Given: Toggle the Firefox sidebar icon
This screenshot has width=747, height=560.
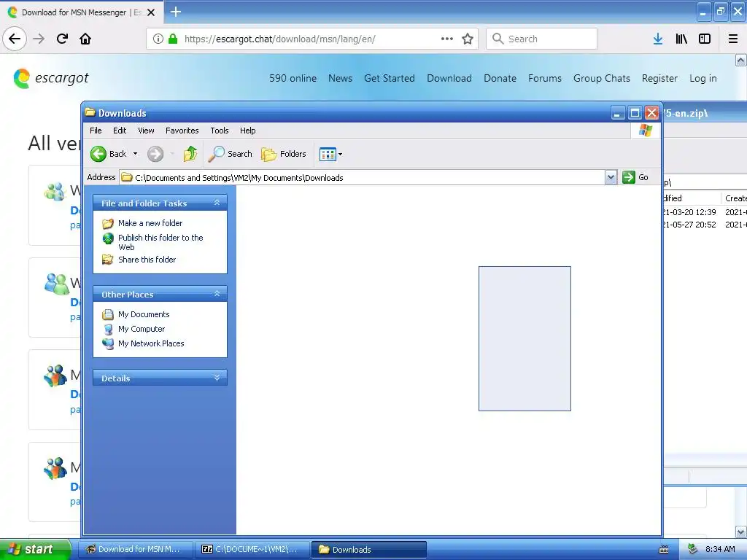Looking at the screenshot, I should coord(705,39).
